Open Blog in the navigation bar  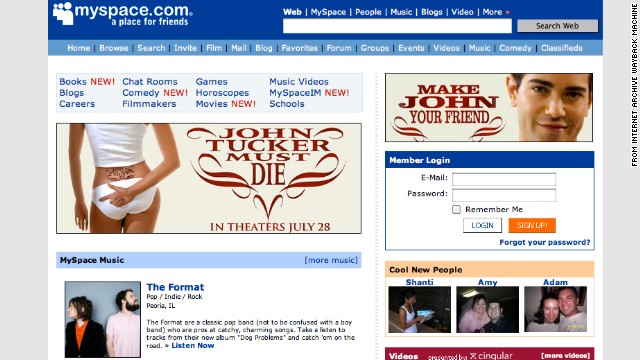pos(264,48)
